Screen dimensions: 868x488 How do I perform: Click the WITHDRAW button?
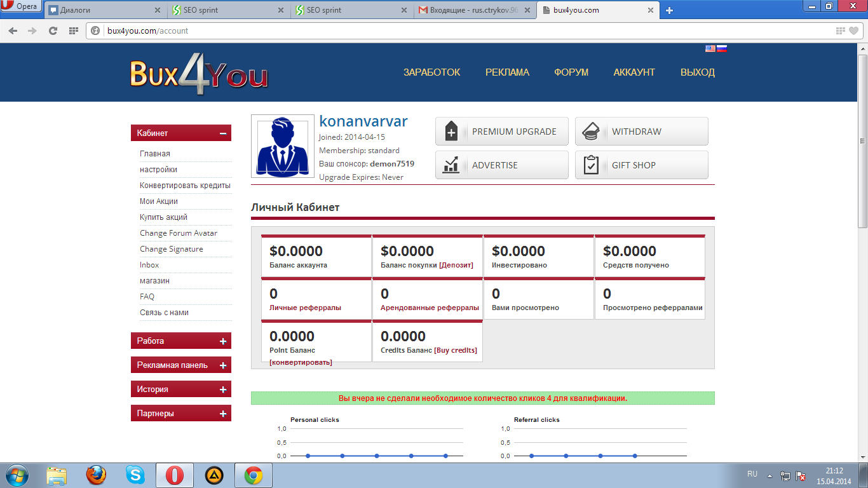[642, 132]
